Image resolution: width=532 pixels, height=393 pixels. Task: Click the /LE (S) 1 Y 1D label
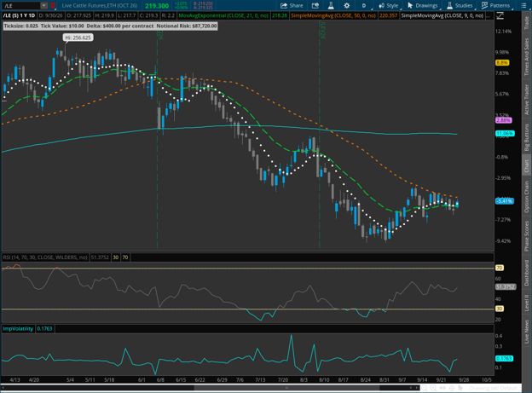(x=19, y=15)
